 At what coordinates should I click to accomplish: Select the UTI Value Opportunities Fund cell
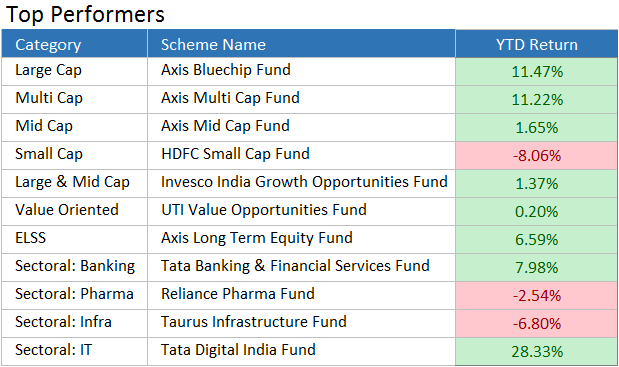(x=301, y=212)
